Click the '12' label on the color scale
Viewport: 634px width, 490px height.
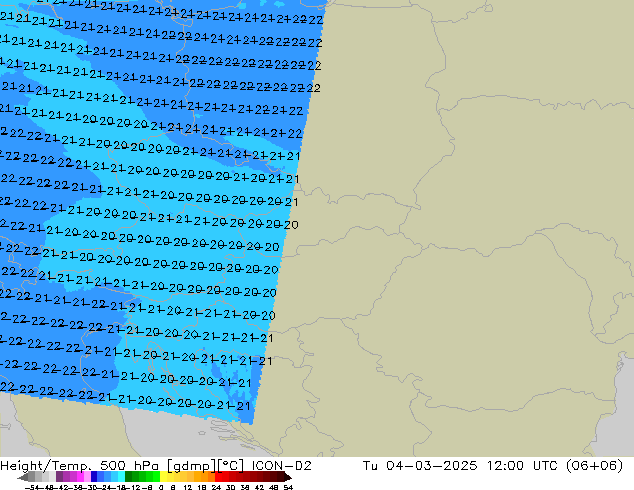click(x=188, y=488)
